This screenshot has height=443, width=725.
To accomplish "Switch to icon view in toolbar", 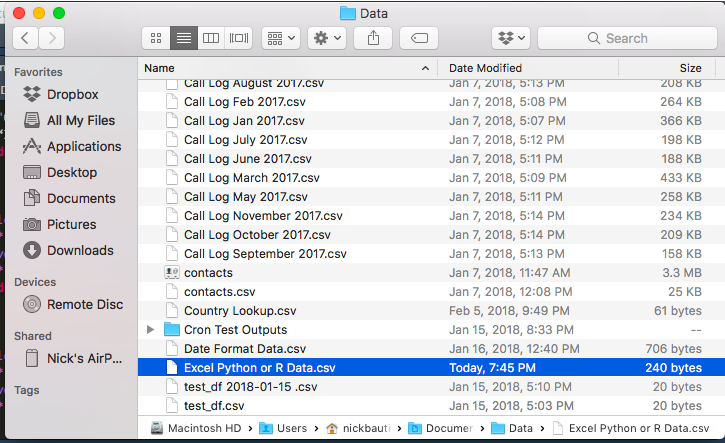I will [x=156, y=38].
